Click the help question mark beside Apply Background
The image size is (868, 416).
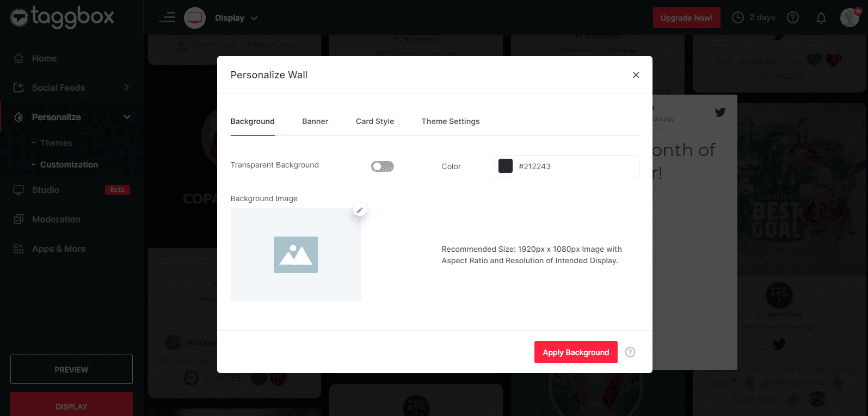(630, 352)
